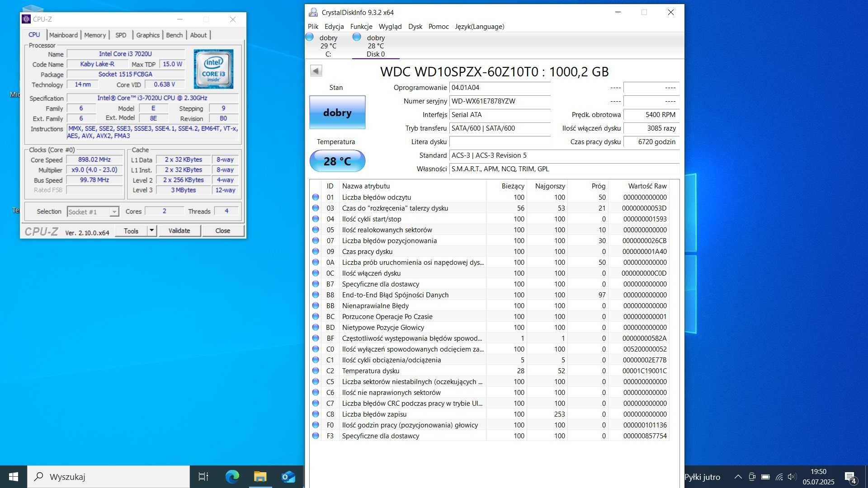Click the Intel Core i3 logo in CPU-Z
868x488 pixels.
(x=214, y=69)
